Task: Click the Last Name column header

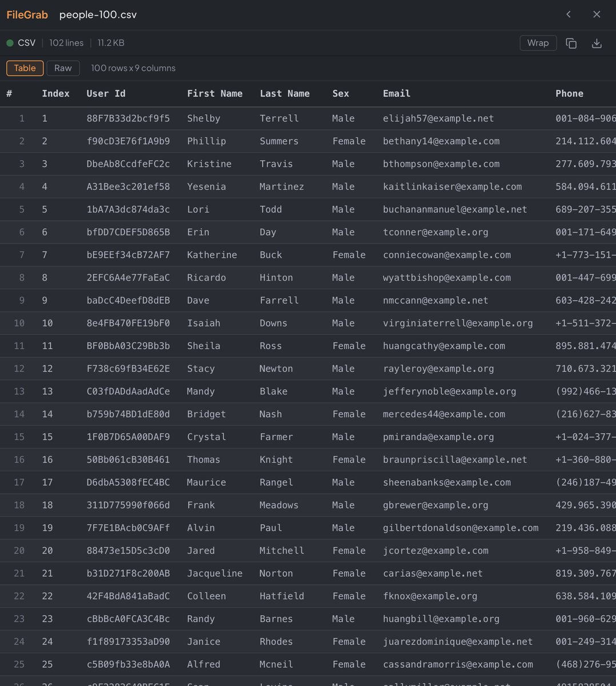Action: pyautogui.click(x=285, y=94)
